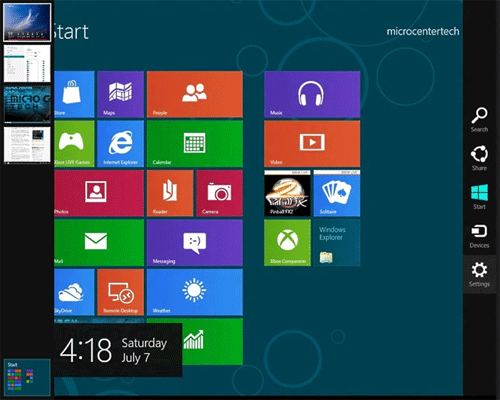
Task: Open the Video tile
Action: click(312, 144)
